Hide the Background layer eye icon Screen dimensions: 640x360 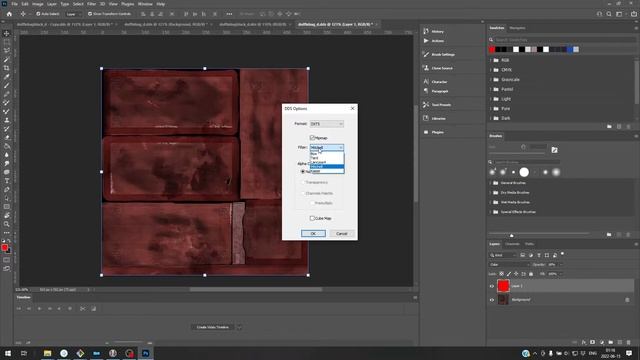click(492, 300)
